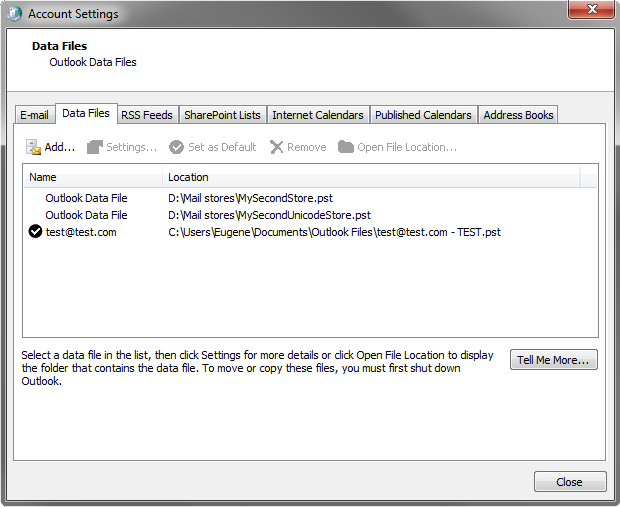Select the Data Files tab
Screen dimensions: 620x507
pyautogui.click(x=86, y=114)
